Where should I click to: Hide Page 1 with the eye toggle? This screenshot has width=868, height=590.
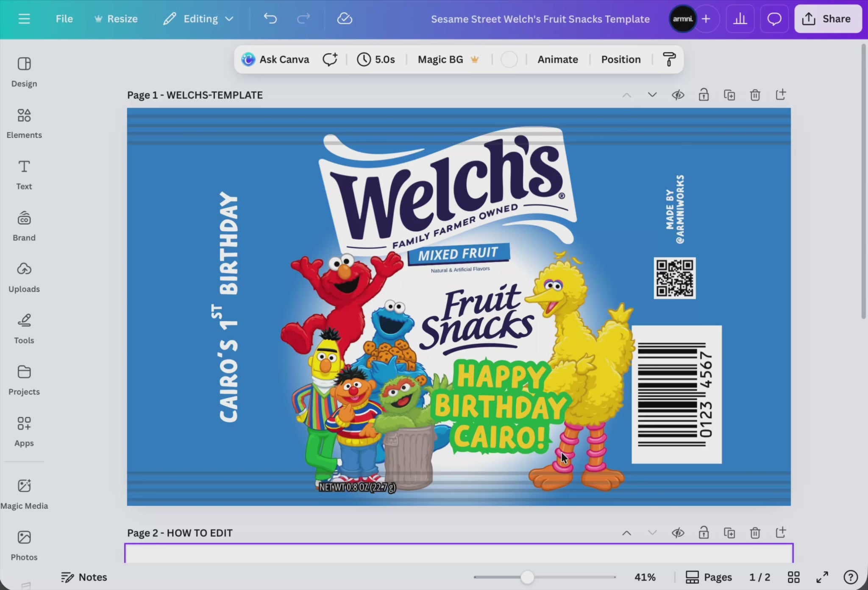(x=678, y=94)
